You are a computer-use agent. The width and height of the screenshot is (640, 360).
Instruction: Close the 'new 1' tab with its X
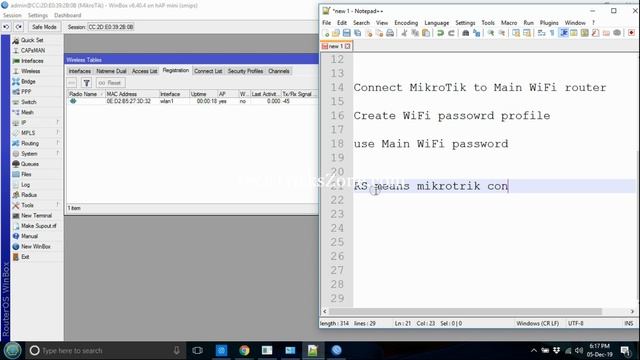click(x=347, y=46)
